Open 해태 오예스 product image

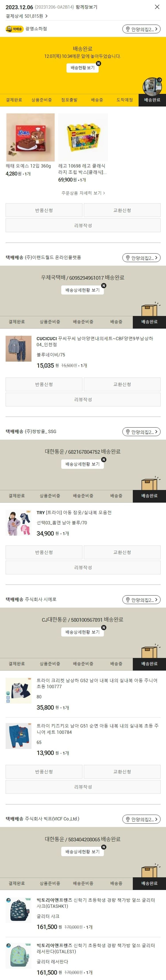point(31,137)
